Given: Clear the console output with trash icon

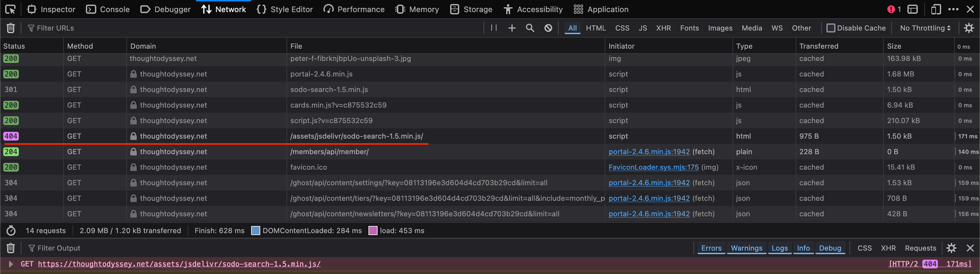Looking at the screenshot, I should click(x=11, y=248).
